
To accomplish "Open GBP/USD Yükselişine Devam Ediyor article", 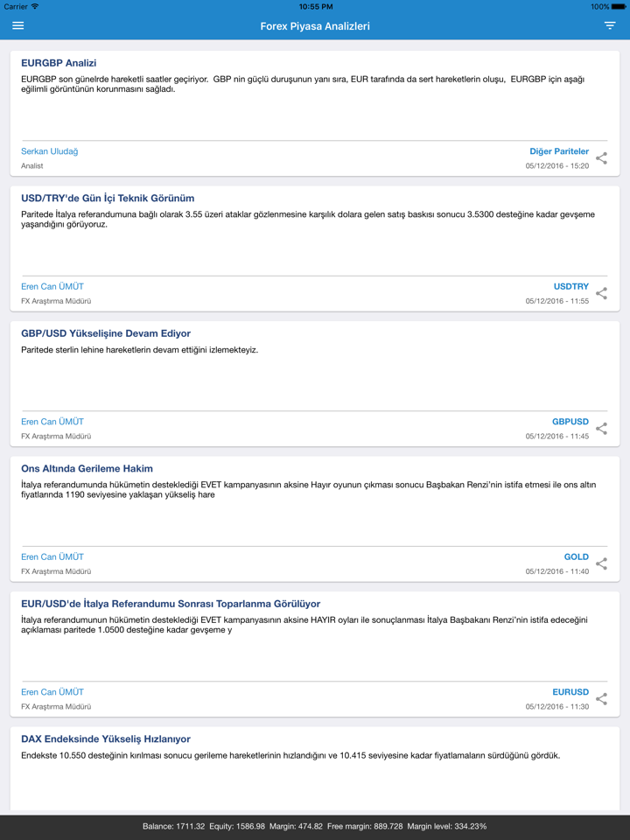I will click(x=106, y=333).
